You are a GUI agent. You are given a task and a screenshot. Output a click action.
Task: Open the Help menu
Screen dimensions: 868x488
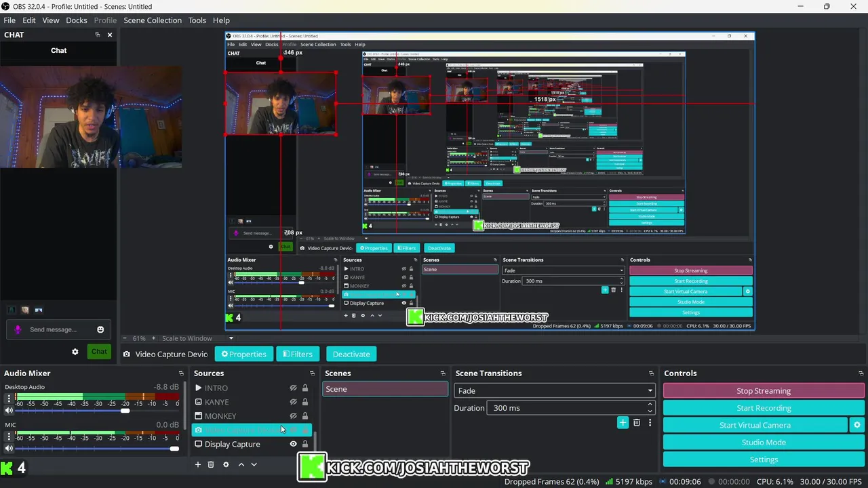221,20
